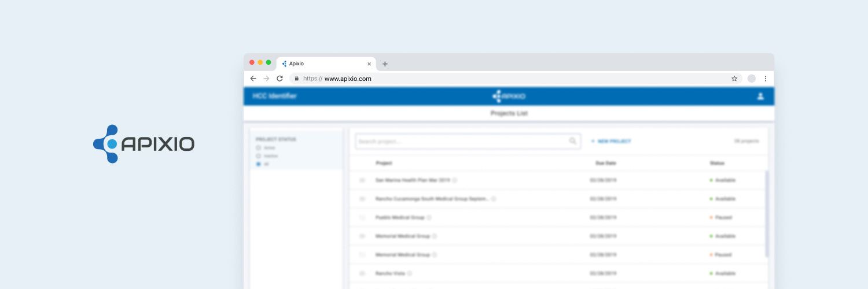Reload the page with the refresh icon

tap(279, 79)
